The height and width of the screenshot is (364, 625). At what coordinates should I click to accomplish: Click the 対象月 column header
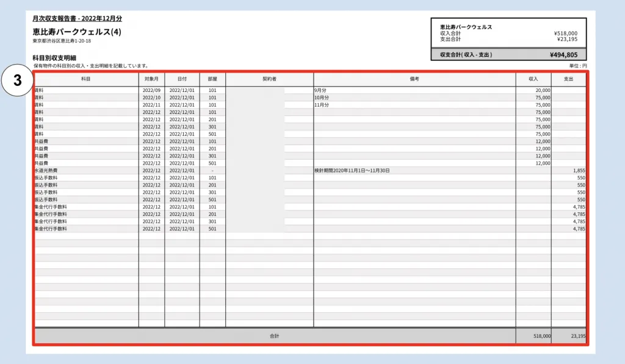(151, 79)
